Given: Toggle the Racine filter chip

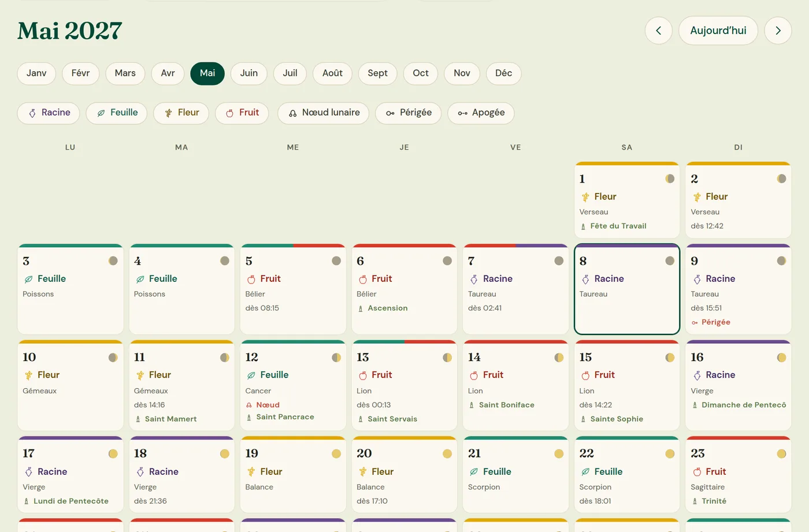Looking at the screenshot, I should pyautogui.click(x=49, y=113).
